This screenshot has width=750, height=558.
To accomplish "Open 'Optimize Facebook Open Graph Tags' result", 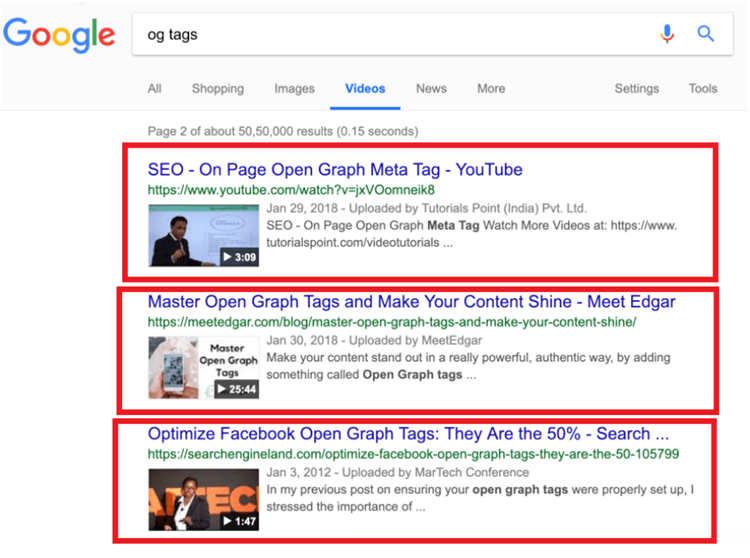I will pyautogui.click(x=408, y=434).
